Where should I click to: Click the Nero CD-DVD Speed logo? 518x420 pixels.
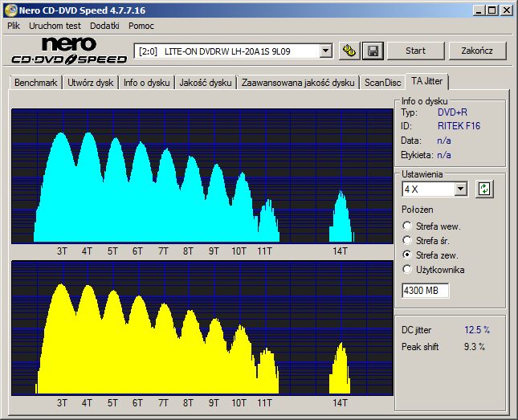pos(69,51)
